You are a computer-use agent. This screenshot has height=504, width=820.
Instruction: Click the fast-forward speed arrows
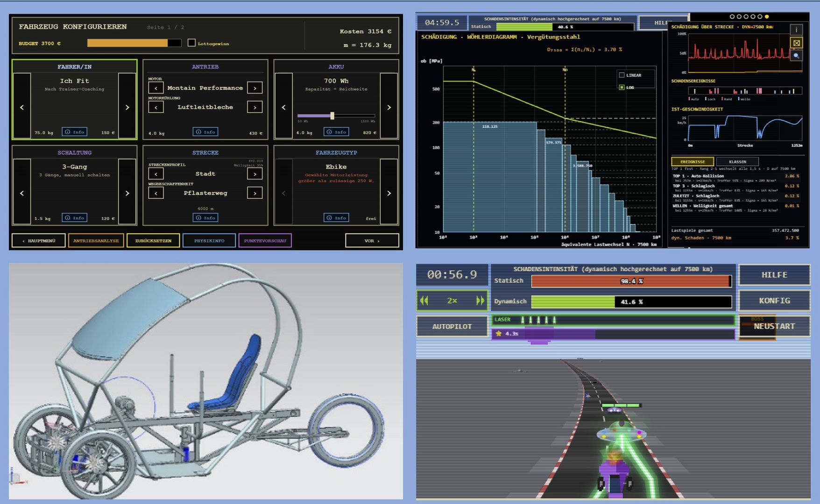pyautogui.click(x=480, y=301)
